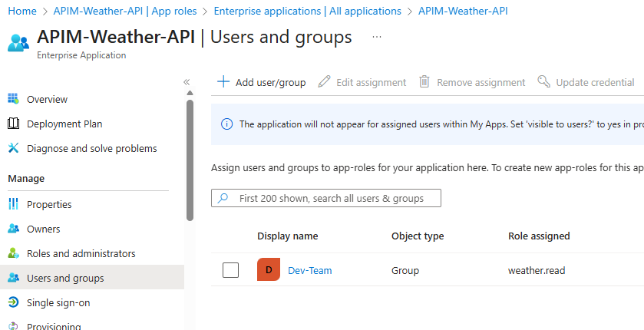Click the trash icon for Remove assignment

[x=424, y=81]
